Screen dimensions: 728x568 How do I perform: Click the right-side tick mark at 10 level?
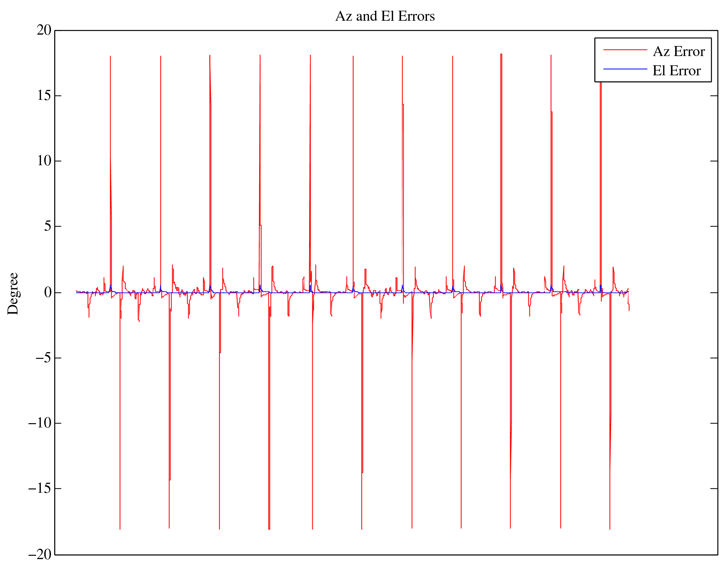(x=714, y=161)
